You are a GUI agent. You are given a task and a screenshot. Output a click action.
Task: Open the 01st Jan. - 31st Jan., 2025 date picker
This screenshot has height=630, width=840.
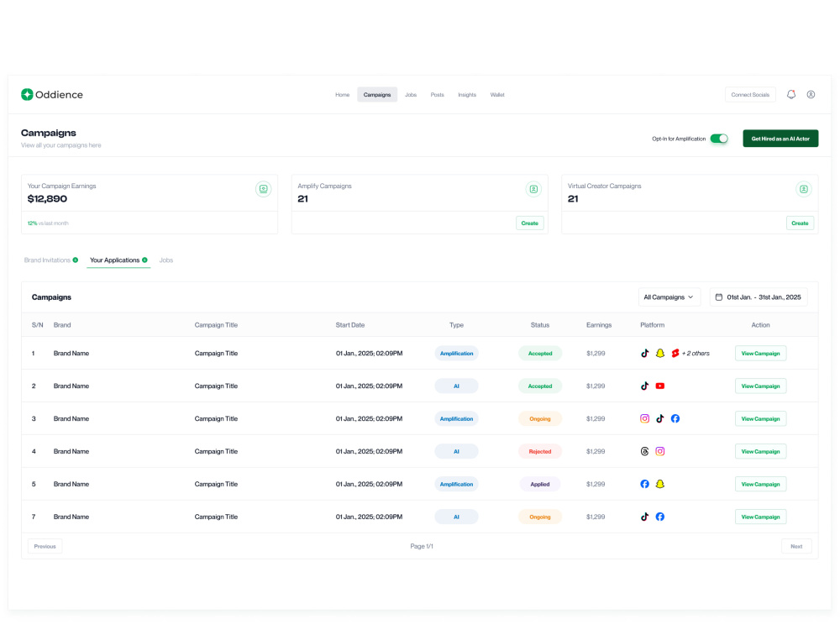point(759,297)
